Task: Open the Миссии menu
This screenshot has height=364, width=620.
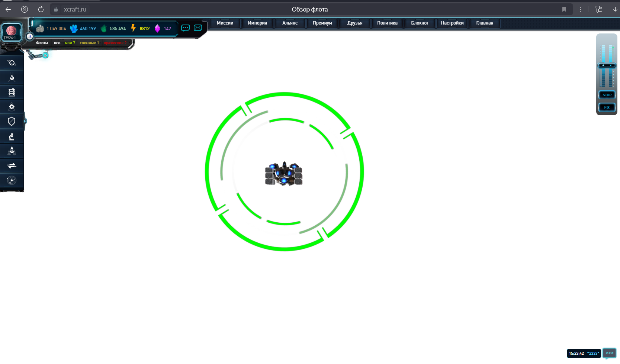Action: tap(225, 23)
